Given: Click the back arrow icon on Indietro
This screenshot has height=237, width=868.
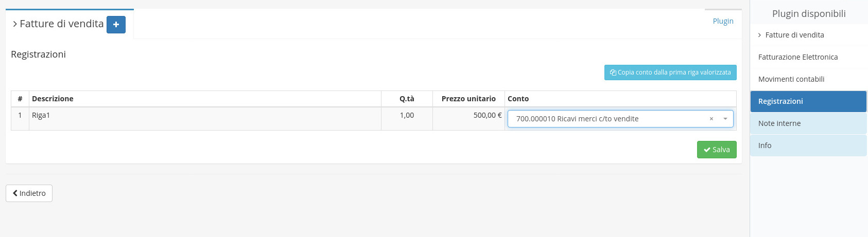Looking at the screenshot, I should (15, 193).
